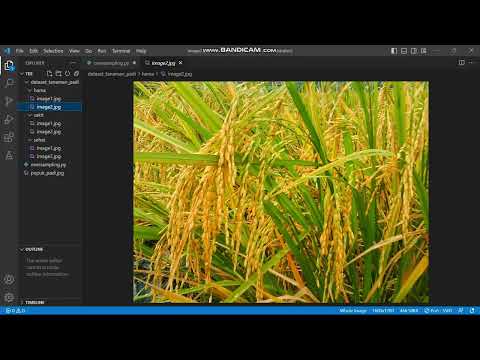Open the Customize Layout title bar icon

pos(424,51)
